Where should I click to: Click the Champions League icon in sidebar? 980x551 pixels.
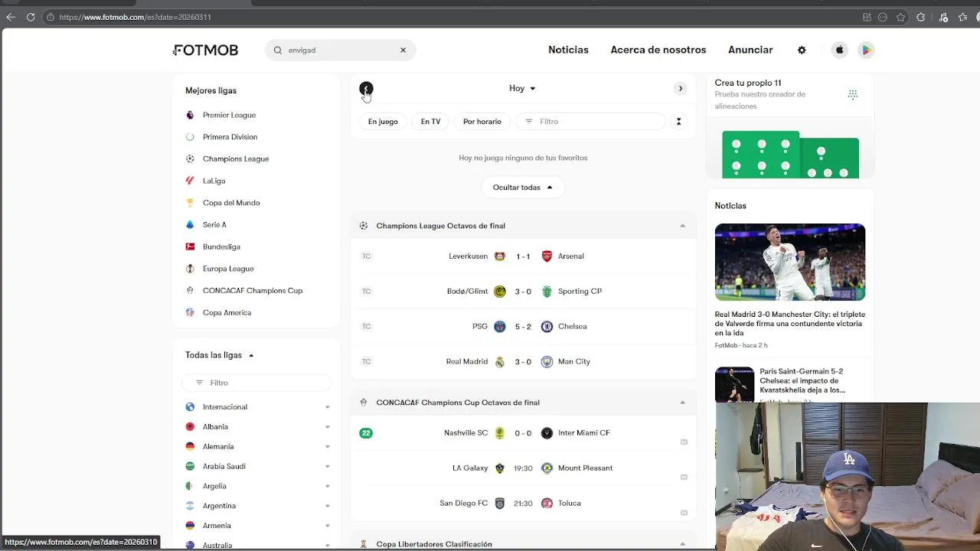(190, 159)
